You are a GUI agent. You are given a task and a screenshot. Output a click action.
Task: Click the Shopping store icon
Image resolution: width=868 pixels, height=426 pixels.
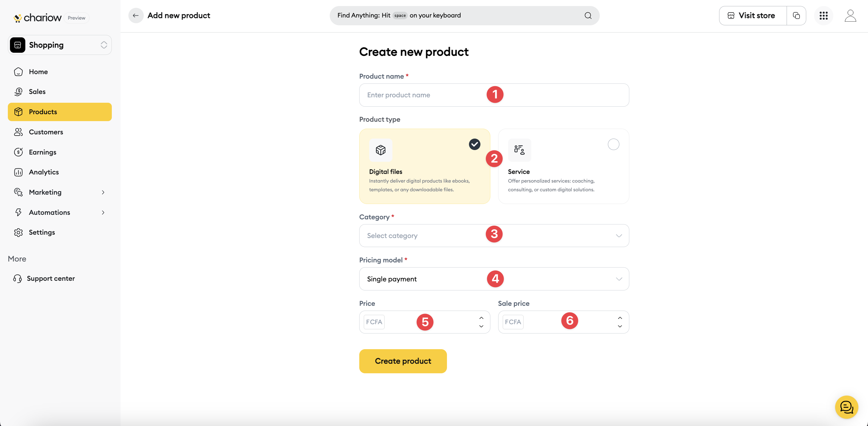coord(17,45)
